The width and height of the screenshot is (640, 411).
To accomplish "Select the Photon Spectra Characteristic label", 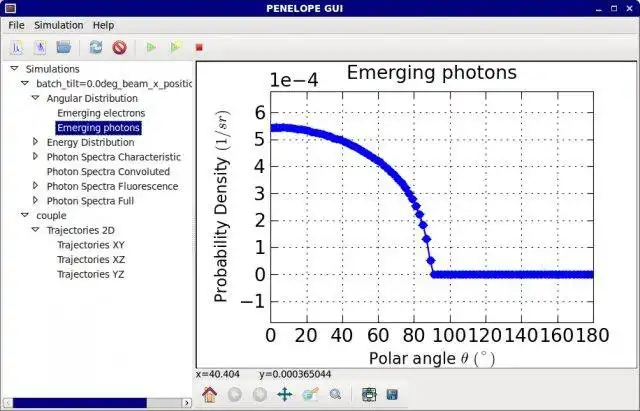I will pyautogui.click(x=113, y=157).
